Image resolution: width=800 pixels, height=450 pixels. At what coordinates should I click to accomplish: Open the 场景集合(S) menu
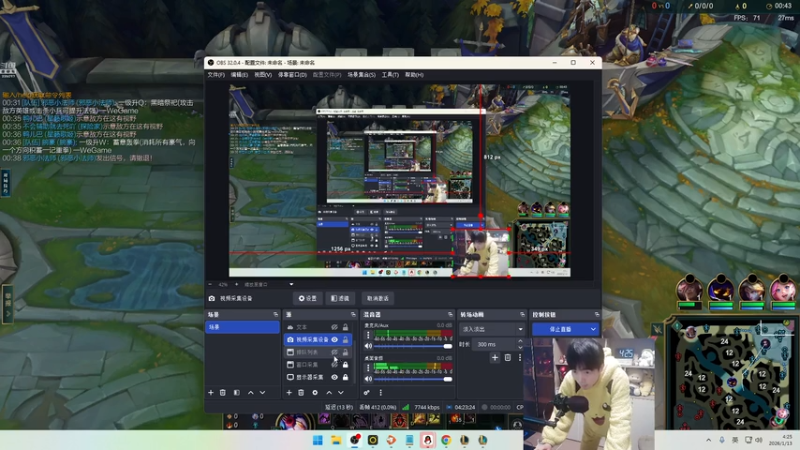(362, 74)
